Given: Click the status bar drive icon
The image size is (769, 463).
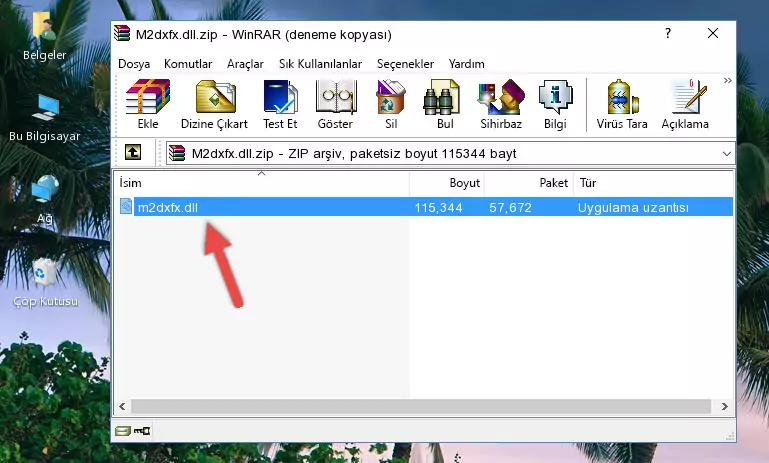Looking at the screenshot, I should pyautogui.click(x=123, y=431).
